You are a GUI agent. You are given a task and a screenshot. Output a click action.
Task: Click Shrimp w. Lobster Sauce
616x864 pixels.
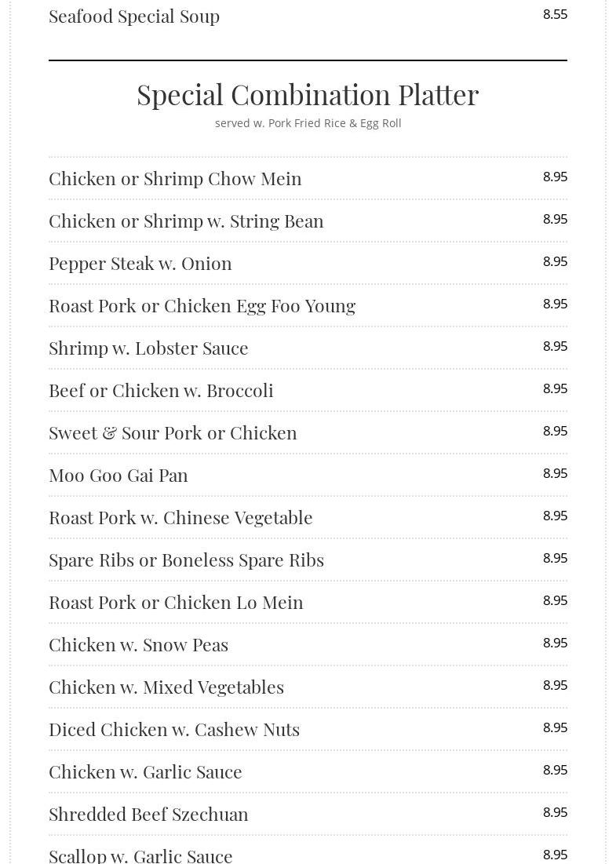(148, 348)
